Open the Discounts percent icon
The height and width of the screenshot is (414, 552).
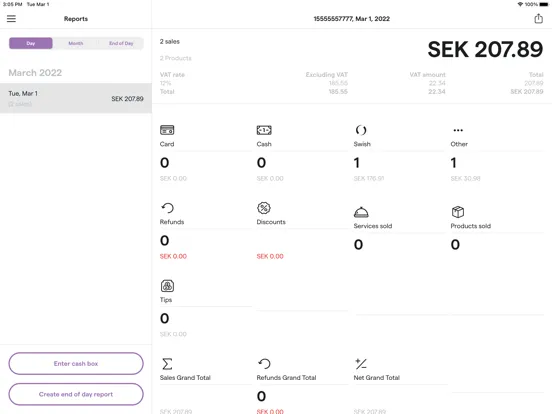click(264, 208)
